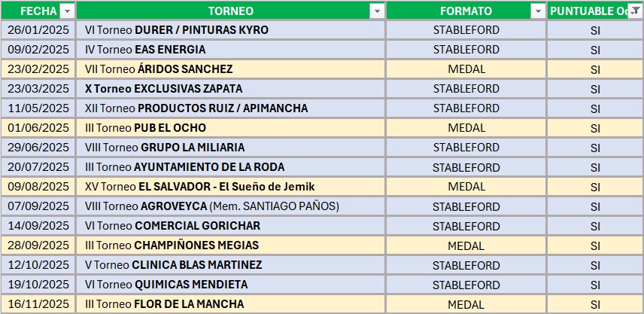The image size is (644, 314).
Task: Open the TORNEO column filter dropdown
Action: (x=376, y=11)
